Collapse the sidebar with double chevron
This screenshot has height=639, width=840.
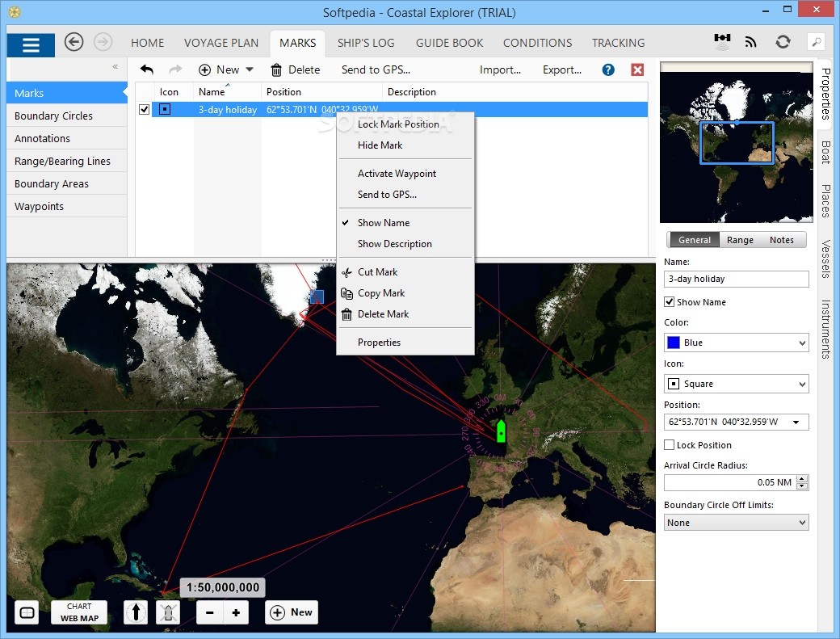(115, 67)
